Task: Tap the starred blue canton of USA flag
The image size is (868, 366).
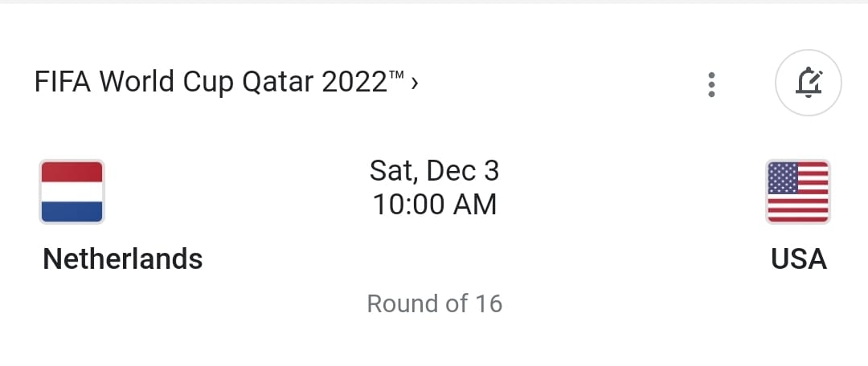Action: click(783, 178)
